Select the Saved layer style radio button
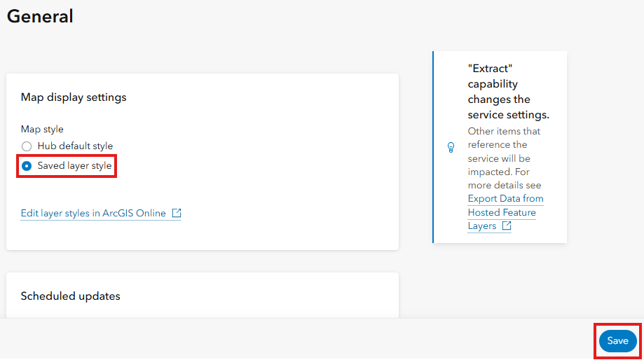Viewport: 644px width, 360px height. [27, 166]
